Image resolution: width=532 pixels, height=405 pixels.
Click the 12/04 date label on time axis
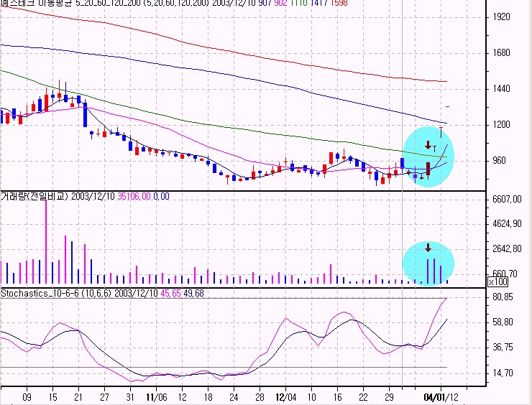[x=285, y=396]
